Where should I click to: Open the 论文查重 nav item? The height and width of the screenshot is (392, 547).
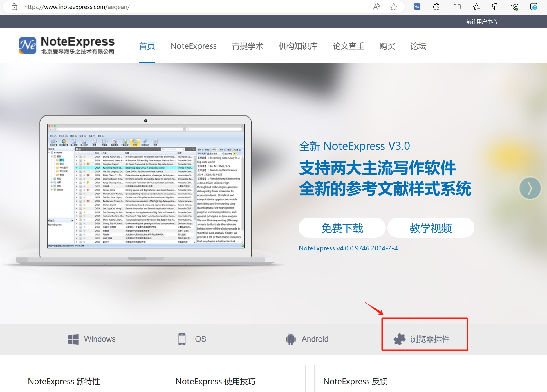[349, 46]
